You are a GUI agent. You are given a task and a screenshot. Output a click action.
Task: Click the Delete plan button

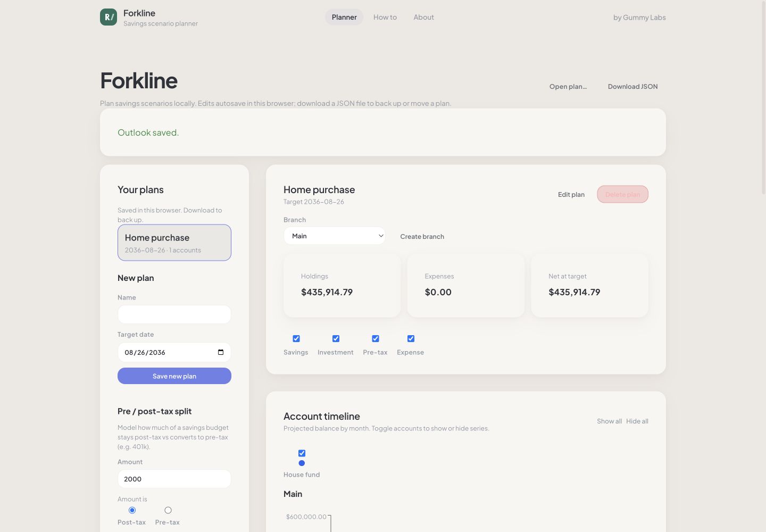click(x=623, y=194)
